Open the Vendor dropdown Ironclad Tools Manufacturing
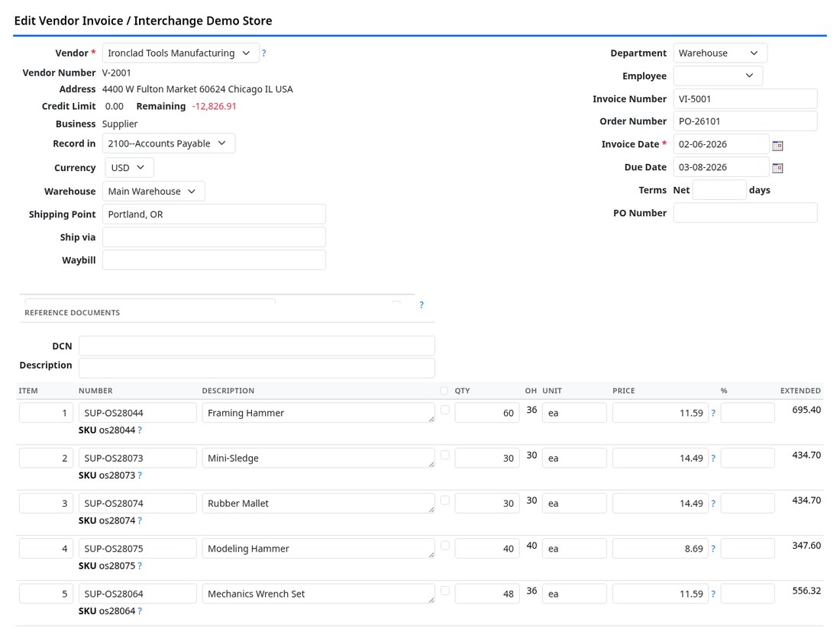840x628 pixels. point(180,53)
